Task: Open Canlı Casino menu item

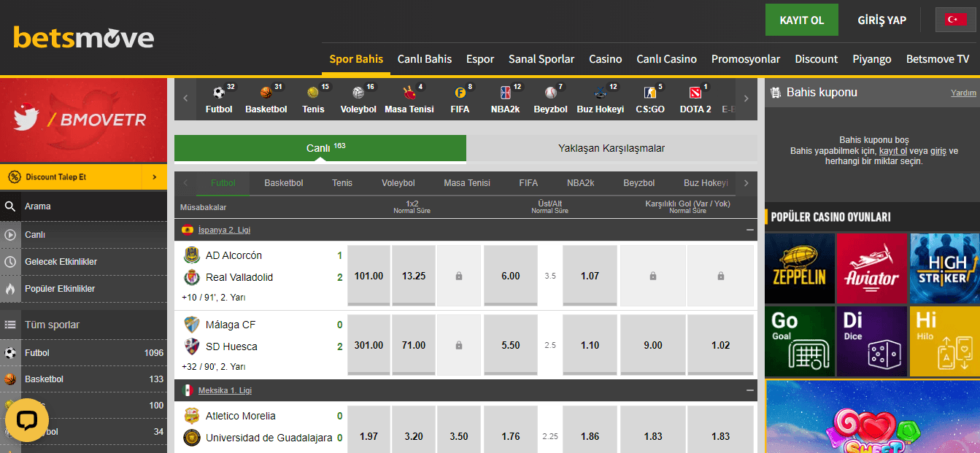Action: point(666,59)
